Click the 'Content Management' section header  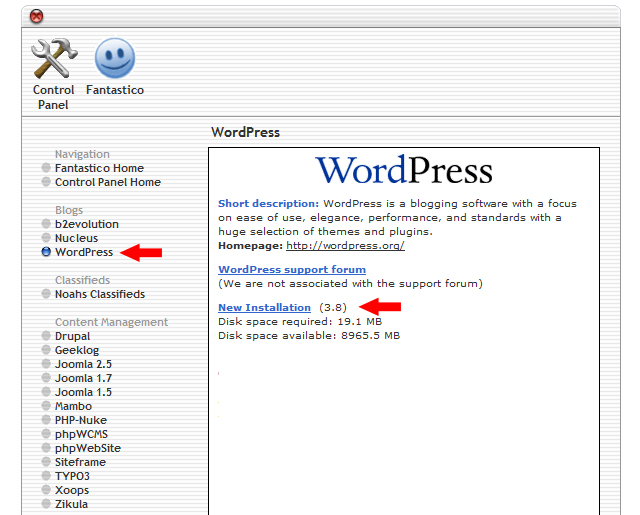(111, 322)
